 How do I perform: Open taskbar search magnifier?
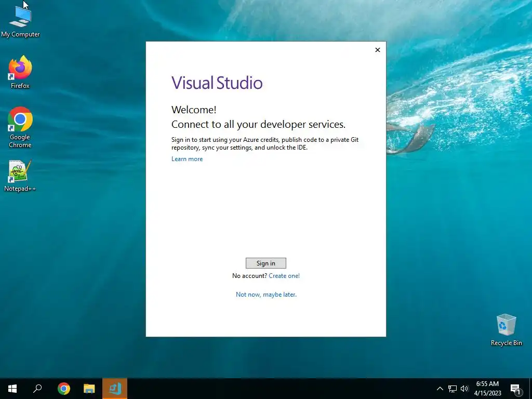pyautogui.click(x=37, y=389)
